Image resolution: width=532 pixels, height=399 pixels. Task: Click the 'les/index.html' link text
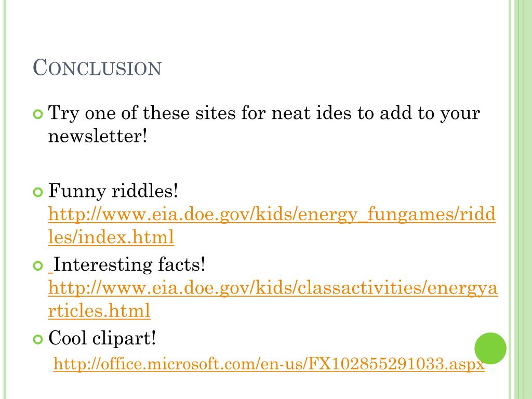(111, 237)
